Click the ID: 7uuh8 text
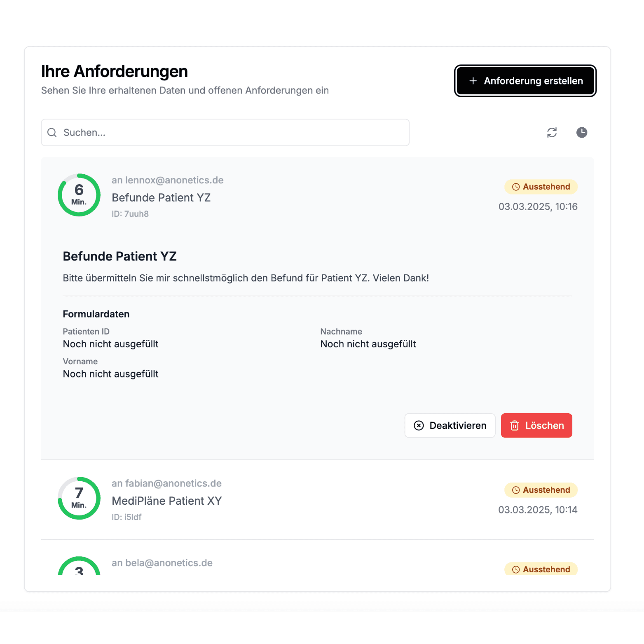644x644 pixels. 130,214
